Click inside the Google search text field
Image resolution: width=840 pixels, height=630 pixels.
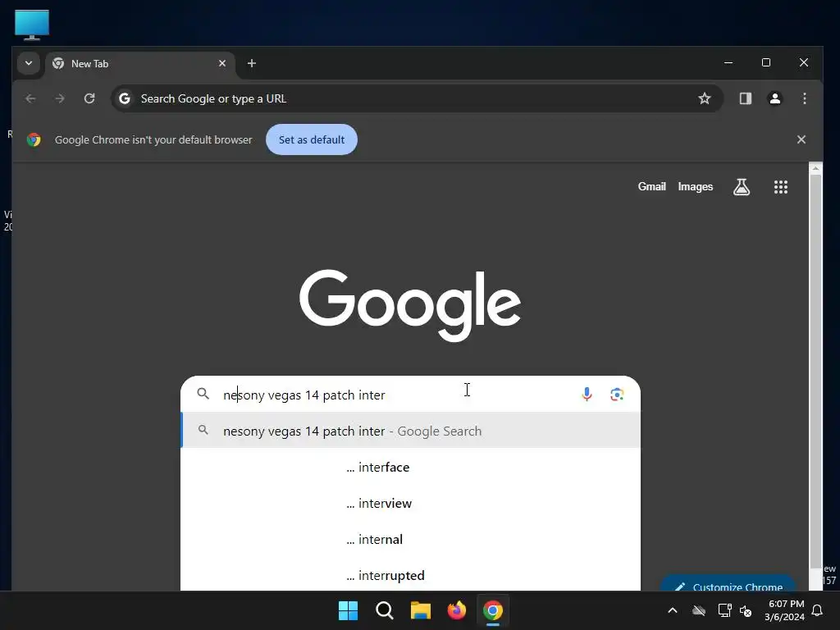click(396, 395)
